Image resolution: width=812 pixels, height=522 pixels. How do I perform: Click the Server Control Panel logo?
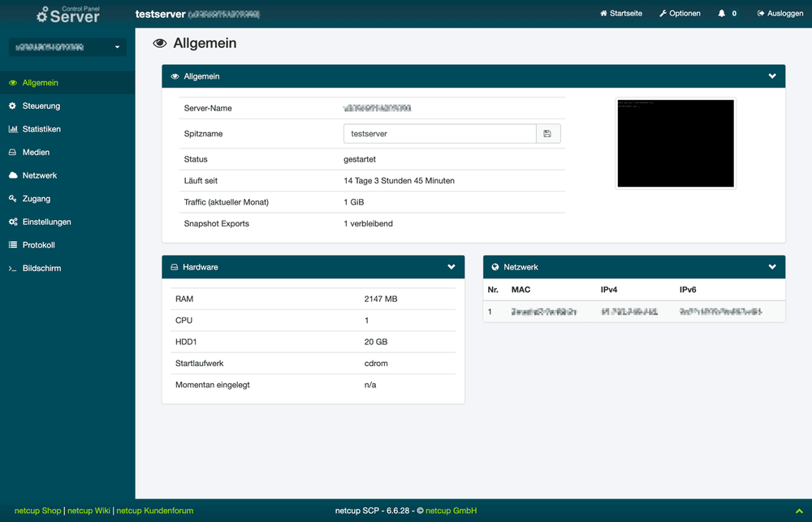point(67,14)
